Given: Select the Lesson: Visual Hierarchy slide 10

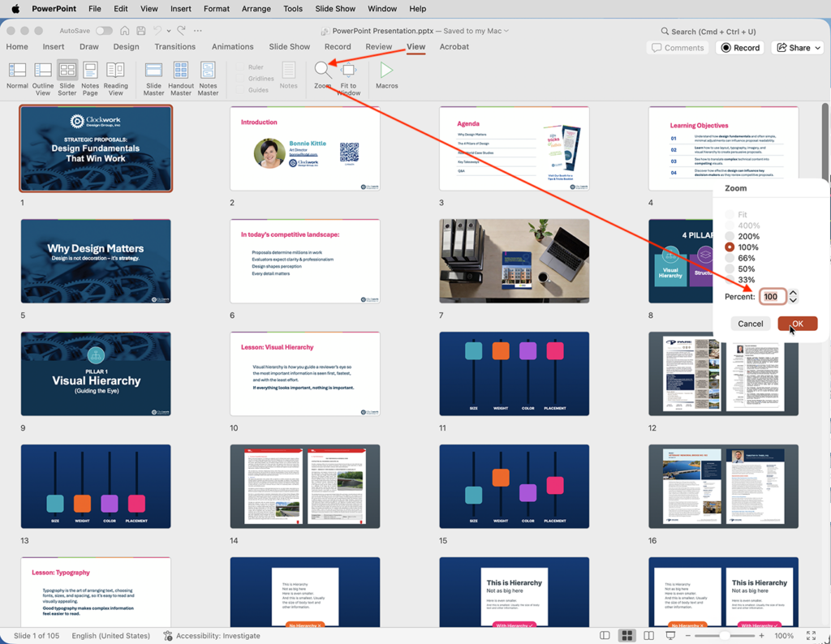Looking at the screenshot, I should tap(305, 374).
